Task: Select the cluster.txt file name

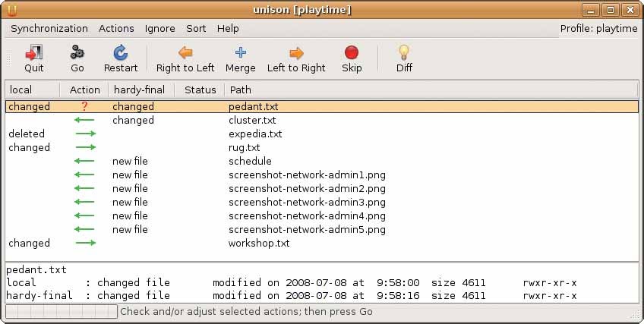Action: [x=252, y=120]
